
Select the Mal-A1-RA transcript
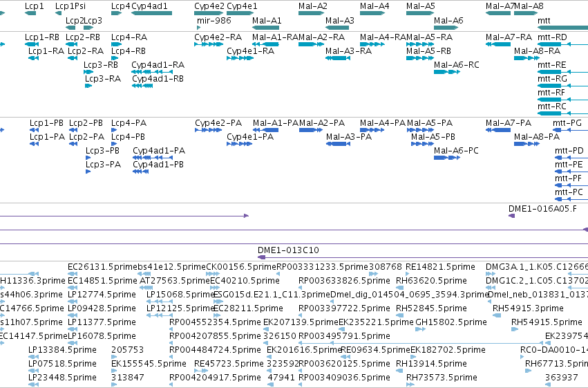pyautogui.click(x=265, y=44)
